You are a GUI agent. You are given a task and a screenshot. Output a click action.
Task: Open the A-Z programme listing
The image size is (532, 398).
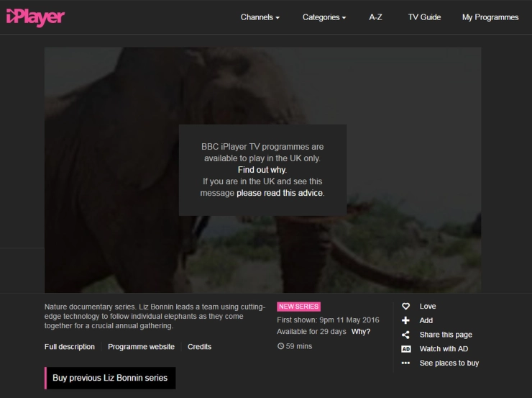(375, 17)
